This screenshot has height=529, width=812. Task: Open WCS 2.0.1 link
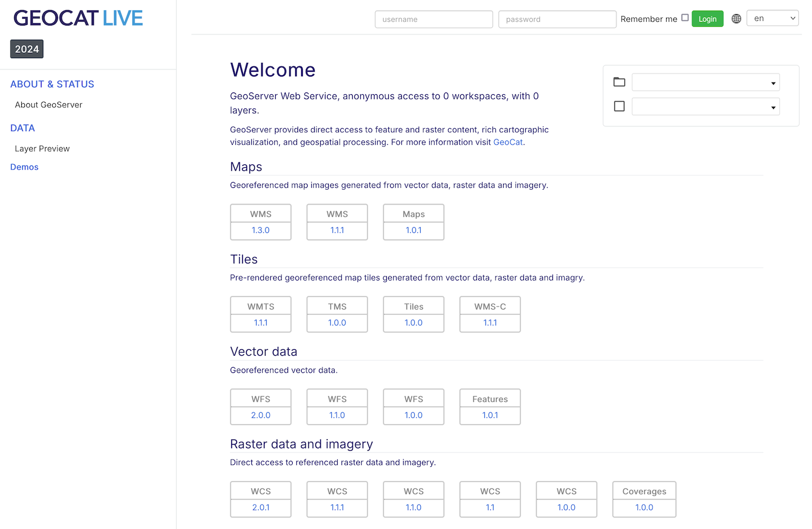click(261, 508)
